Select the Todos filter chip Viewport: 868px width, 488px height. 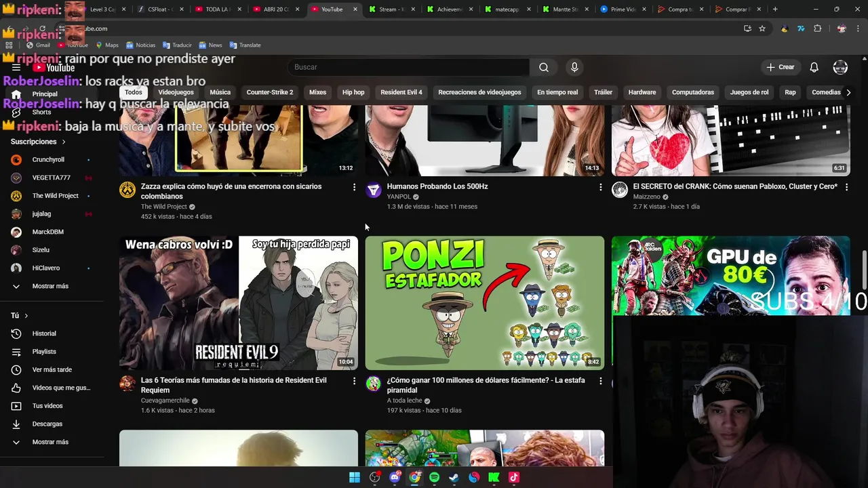coord(134,92)
